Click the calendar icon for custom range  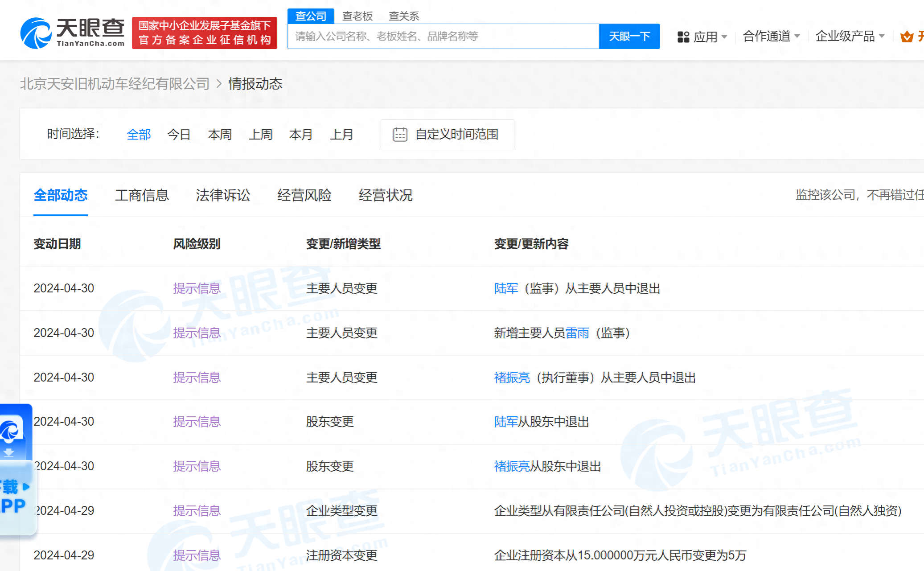(400, 134)
